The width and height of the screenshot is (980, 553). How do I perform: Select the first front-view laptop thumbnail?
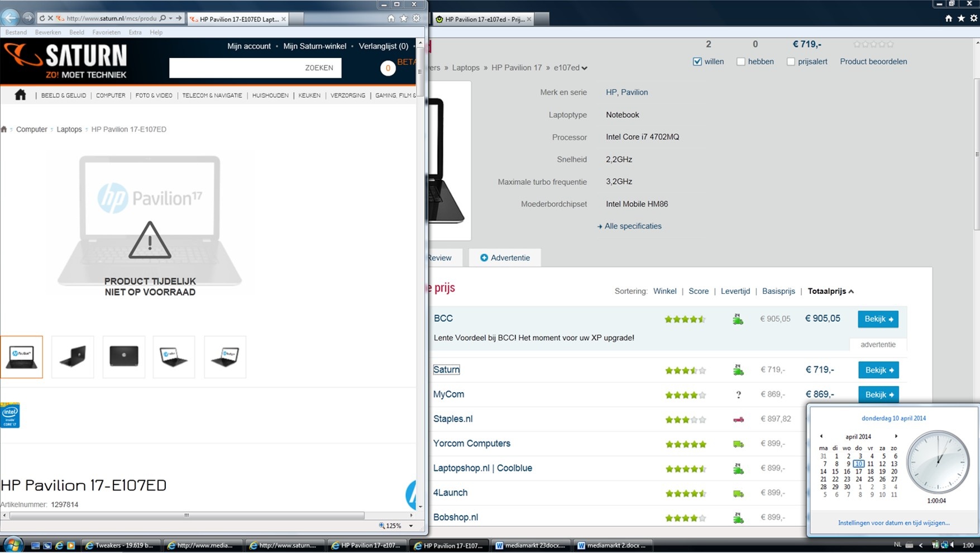tap(22, 357)
